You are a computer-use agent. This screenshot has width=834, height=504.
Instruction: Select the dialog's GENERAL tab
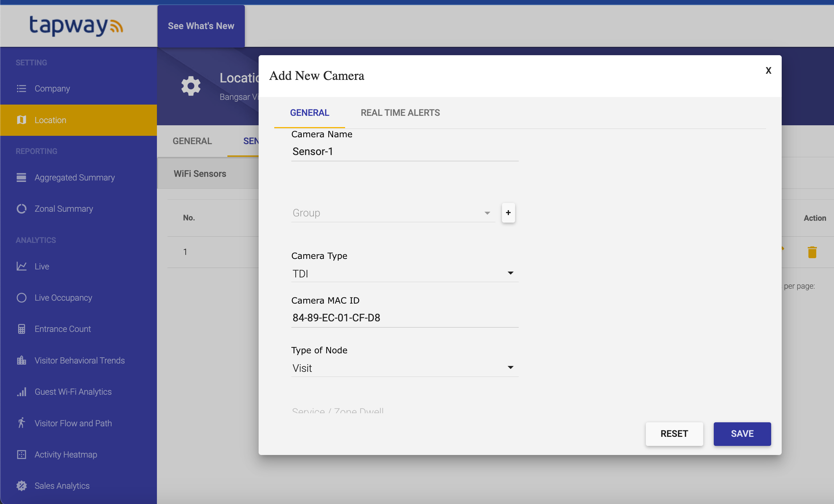click(x=309, y=113)
